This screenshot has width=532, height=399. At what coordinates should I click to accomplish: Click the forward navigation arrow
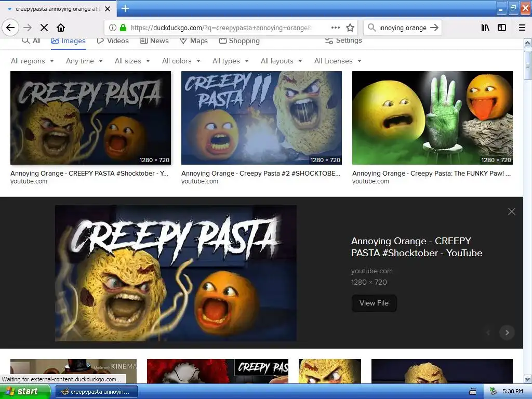(x=28, y=28)
